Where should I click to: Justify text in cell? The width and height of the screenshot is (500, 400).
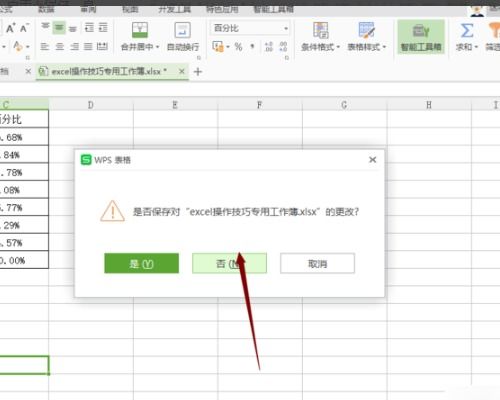pos(88,46)
